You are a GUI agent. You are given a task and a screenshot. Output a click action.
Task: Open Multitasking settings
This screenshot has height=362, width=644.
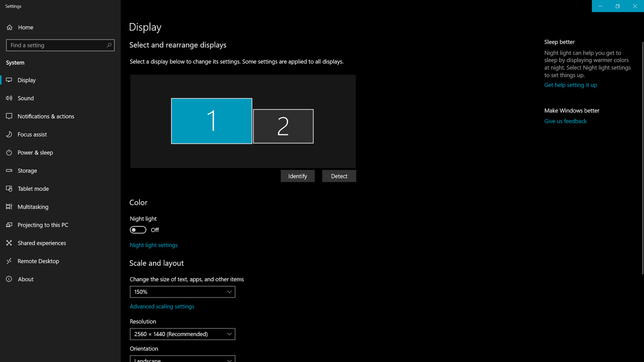pyautogui.click(x=60, y=207)
